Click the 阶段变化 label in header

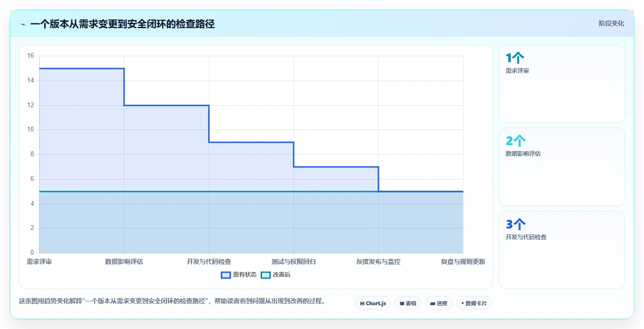pos(611,23)
